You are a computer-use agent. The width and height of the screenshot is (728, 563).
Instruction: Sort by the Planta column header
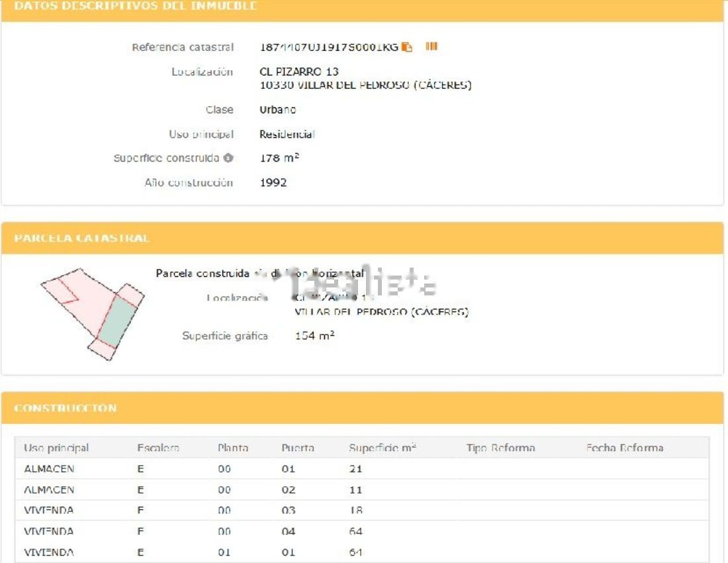click(233, 448)
